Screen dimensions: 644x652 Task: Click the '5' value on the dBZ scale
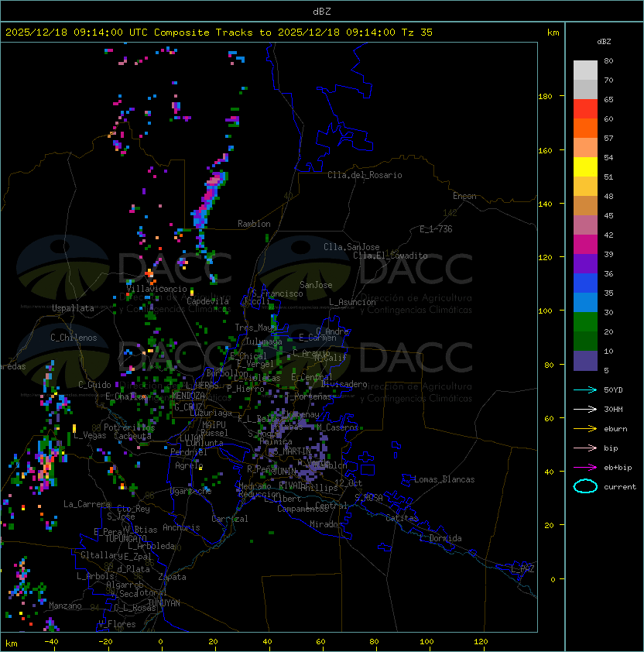point(607,370)
